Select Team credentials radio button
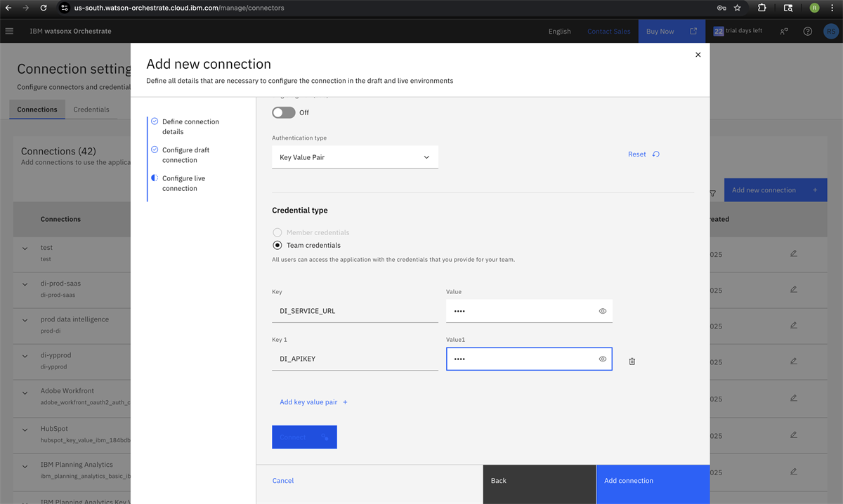This screenshot has width=843, height=504. click(277, 245)
